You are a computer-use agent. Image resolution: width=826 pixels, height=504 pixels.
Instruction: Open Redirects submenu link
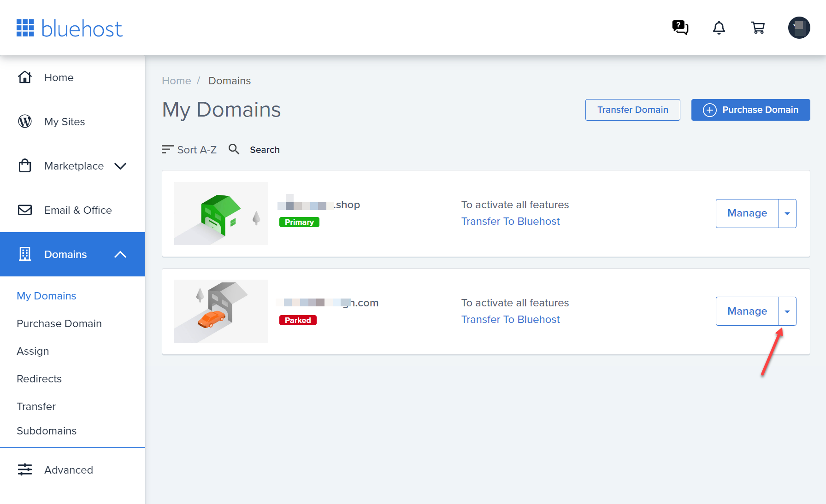pos(39,379)
